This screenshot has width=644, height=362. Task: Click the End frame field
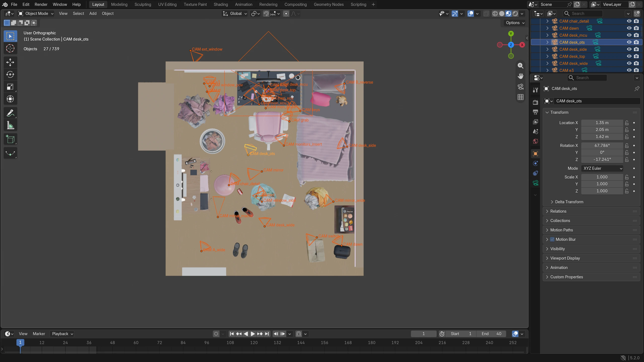point(492,334)
